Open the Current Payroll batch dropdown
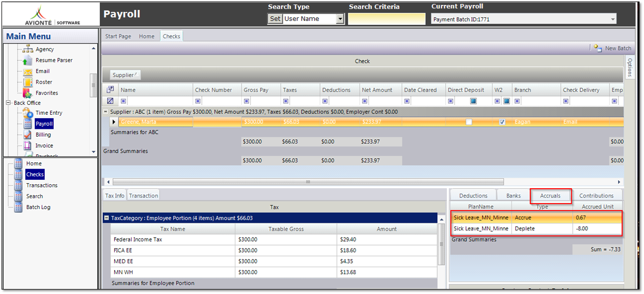 613,19
